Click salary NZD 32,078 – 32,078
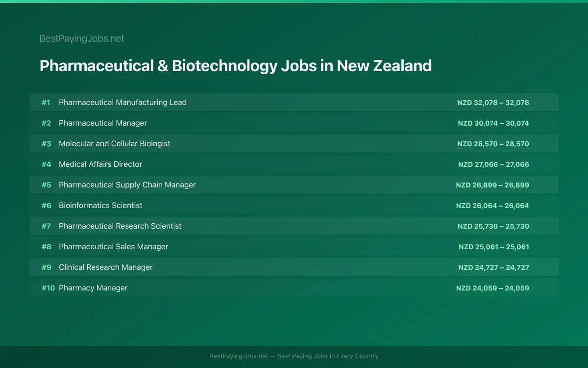 click(493, 103)
